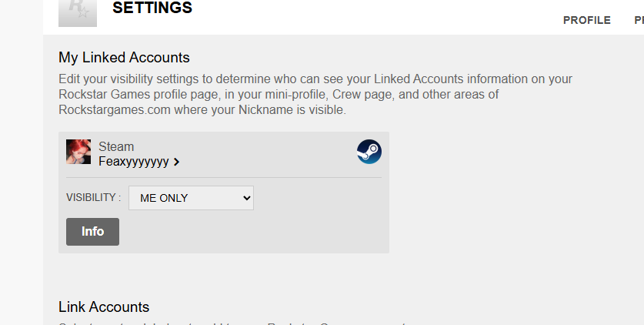The height and width of the screenshot is (325, 644).
Task: Switch to the PROFILE tab
Action: pyautogui.click(x=586, y=20)
